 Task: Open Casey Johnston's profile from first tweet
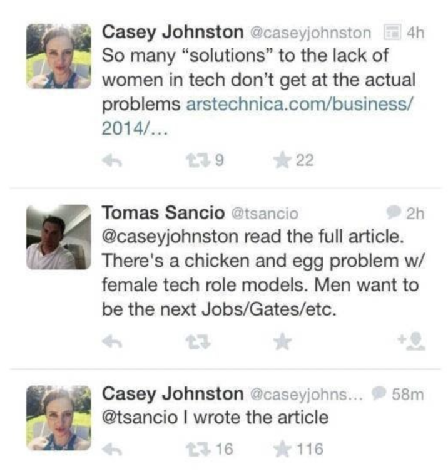pos(172,31)
